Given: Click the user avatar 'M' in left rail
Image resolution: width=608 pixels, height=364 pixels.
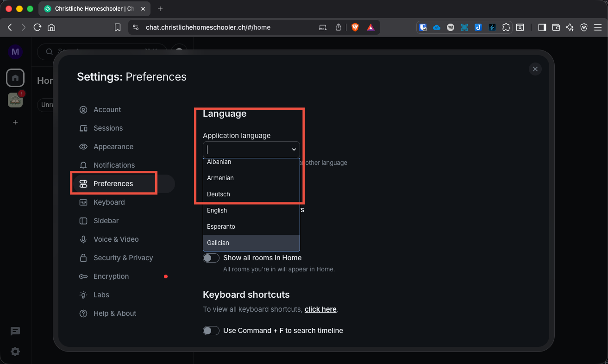Looking at the screenshot, I should (x=15, y=51).
